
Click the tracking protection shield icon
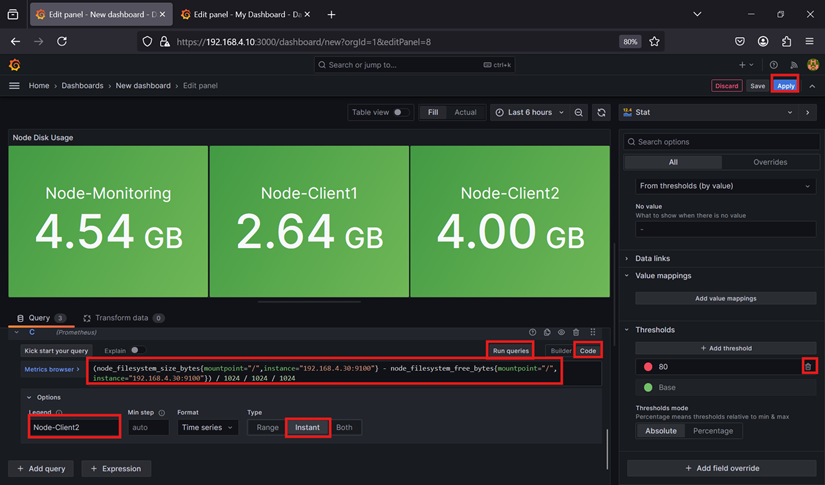[x=147, y=42]
